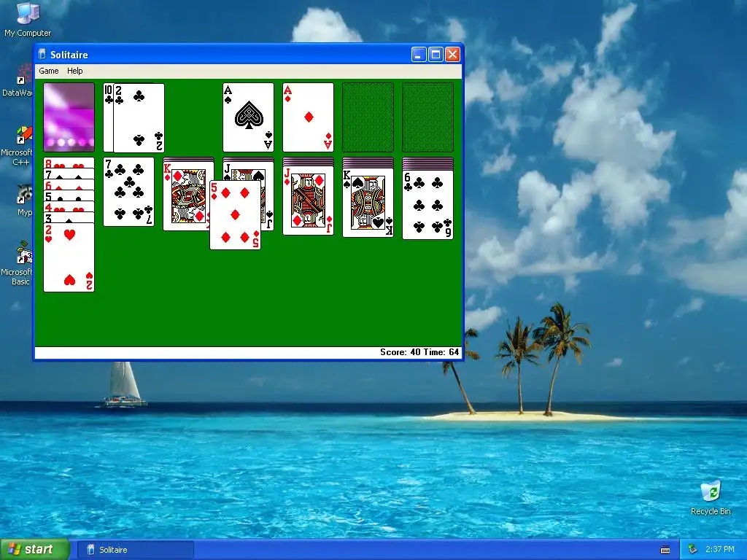Image resolution: width=747 pixels, height=560 pixels.
Task: Select the Jack of diamonds card
Action: coord(309,201)
